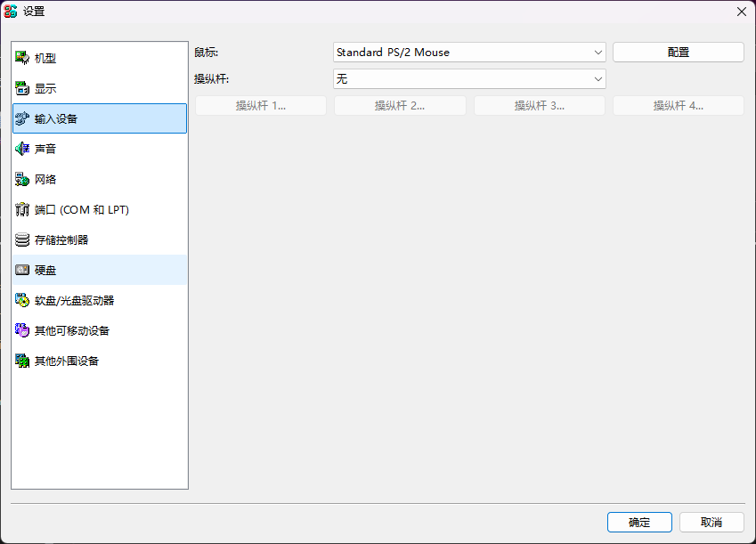Click the 存储控制器 storage controller icon
Viewport: 756px width, 544px height.
(x=22, y=240)
